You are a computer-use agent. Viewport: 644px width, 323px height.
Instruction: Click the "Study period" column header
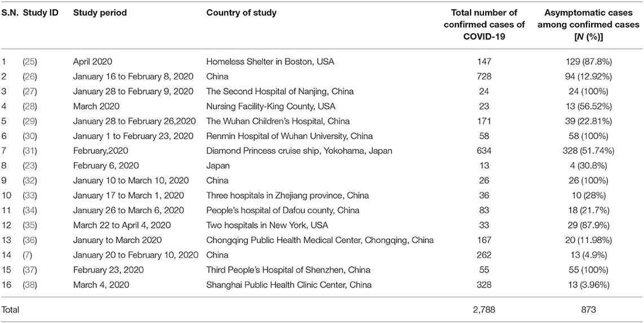click(x=99, y=13)
